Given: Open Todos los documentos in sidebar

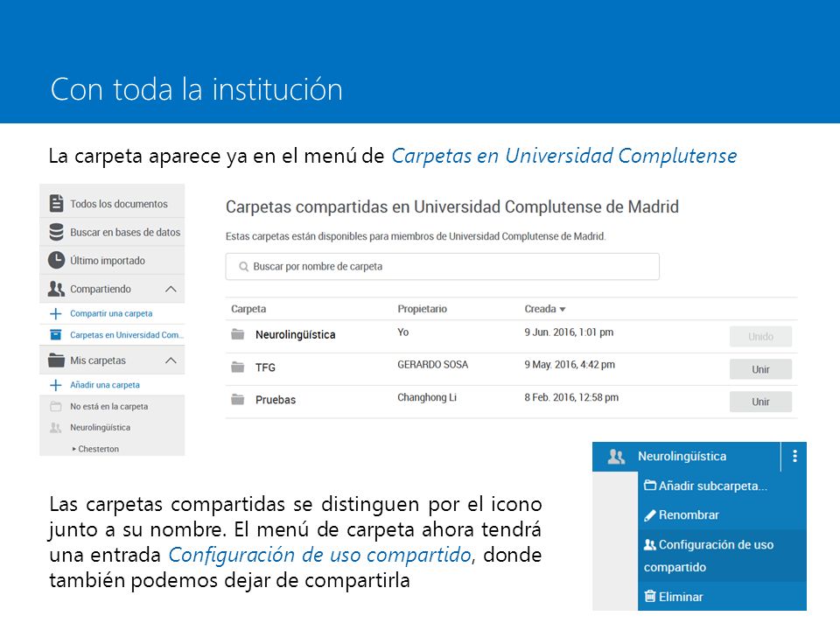Looking at the screenshot, I should click(x=112, y=204).
